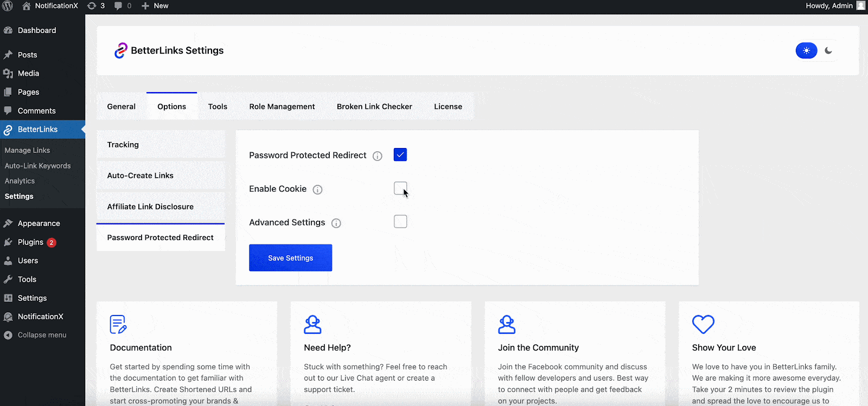Click the WordPress logo in admin bar

tap(8, 6)
